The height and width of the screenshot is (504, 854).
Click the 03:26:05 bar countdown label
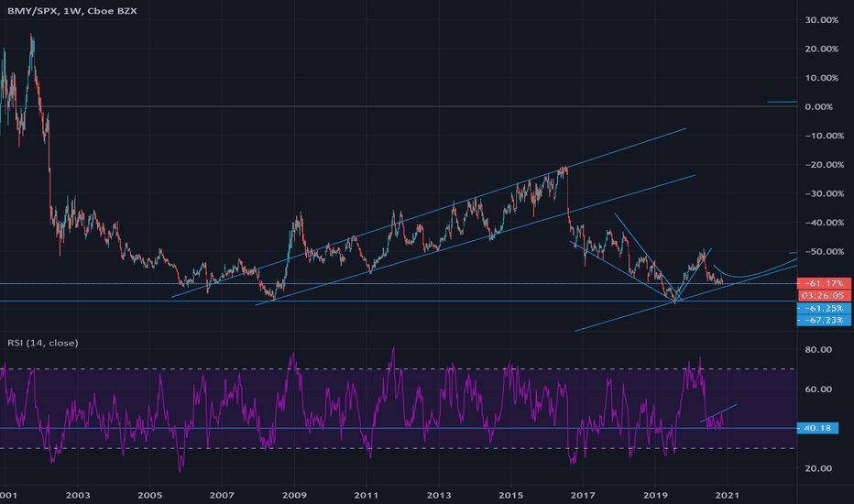[x=824, y=295]
